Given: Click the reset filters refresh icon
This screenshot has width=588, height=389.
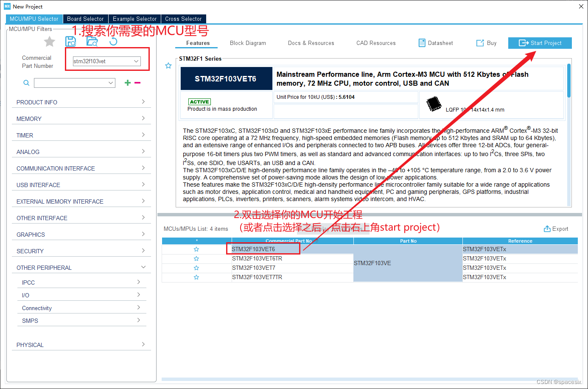Looking at the screenshot, I should (113, 41).
